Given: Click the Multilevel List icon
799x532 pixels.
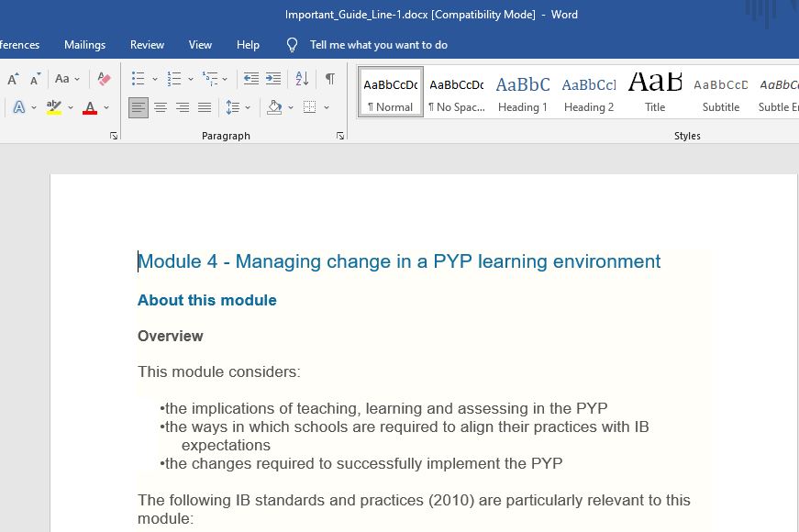Looking at the screenshot, I should click(x=210, y=79).
